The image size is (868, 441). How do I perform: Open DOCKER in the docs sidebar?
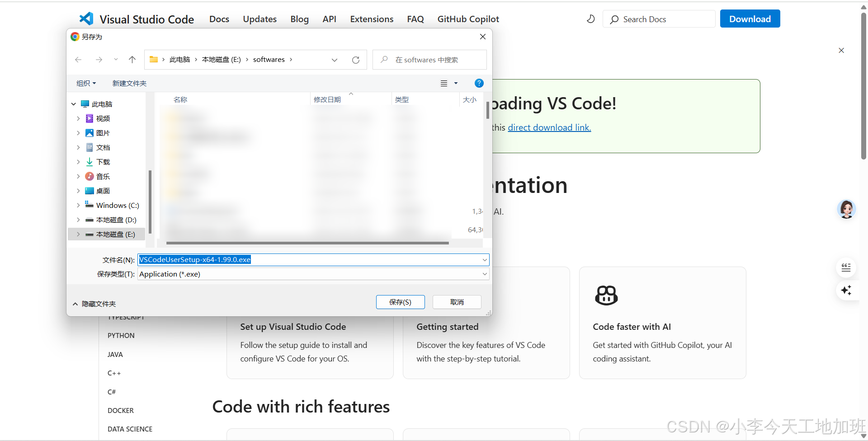click(x=121, y=411)
